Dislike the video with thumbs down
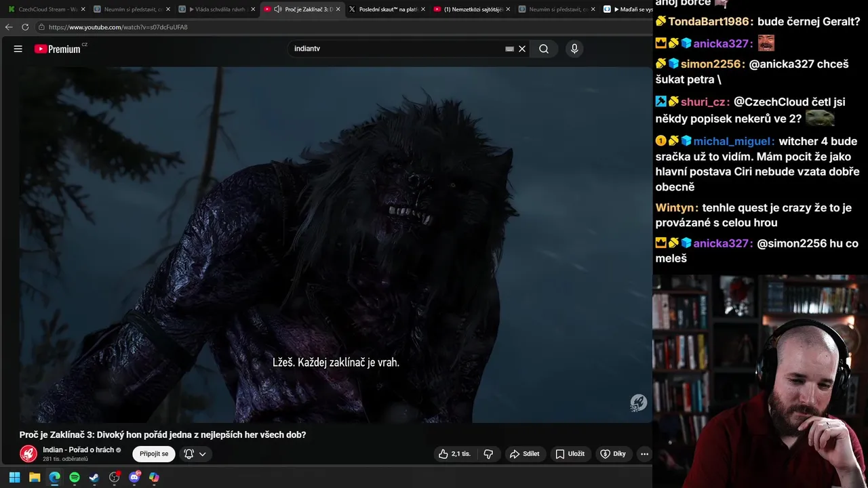Screen dimensions: 868x488 coord(488,454)
